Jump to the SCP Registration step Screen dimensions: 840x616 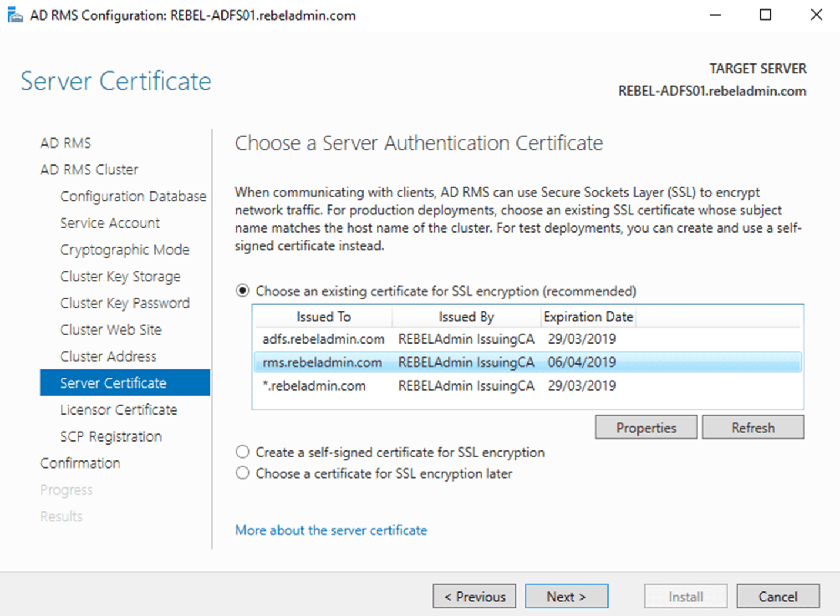click(x=110, y=436)
